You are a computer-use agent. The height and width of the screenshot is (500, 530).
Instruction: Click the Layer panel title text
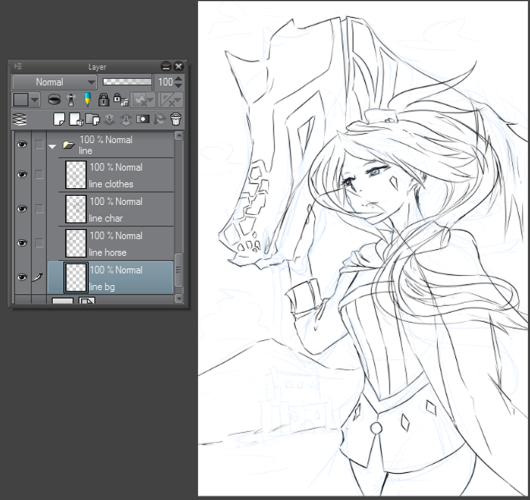coord(97,67)
